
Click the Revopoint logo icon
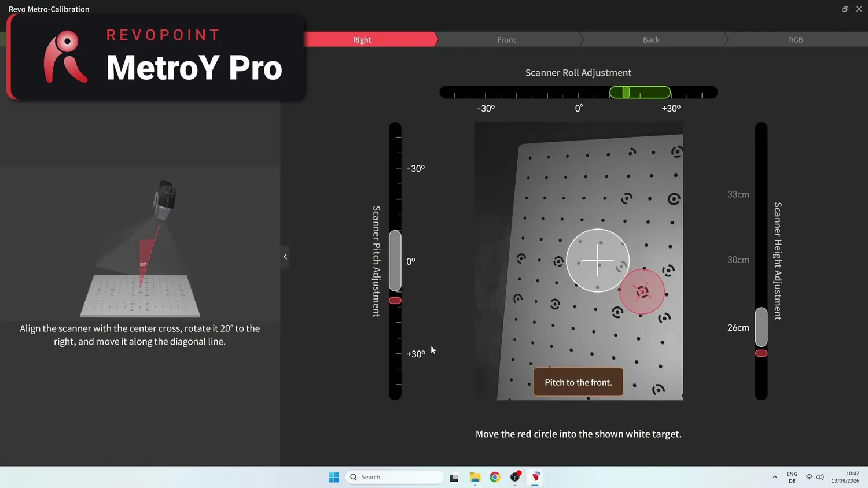tap(65, 57)
